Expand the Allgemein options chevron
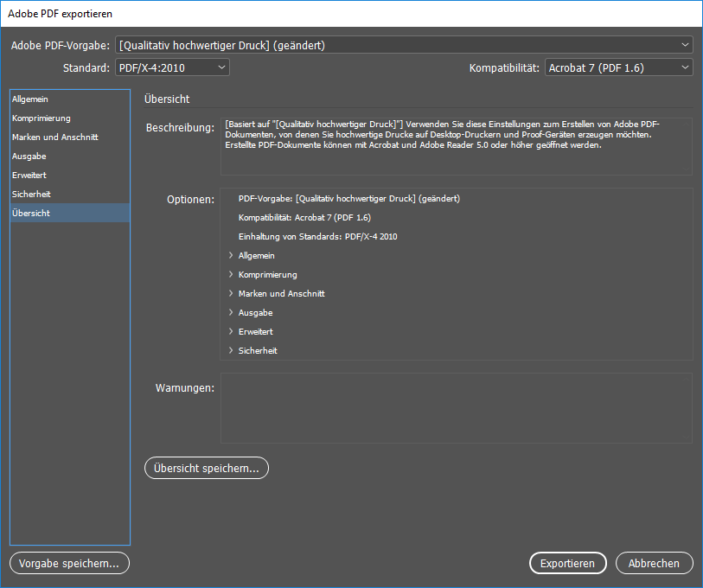The width and height of the screenshot is (703, 588). tap(231, 255)
